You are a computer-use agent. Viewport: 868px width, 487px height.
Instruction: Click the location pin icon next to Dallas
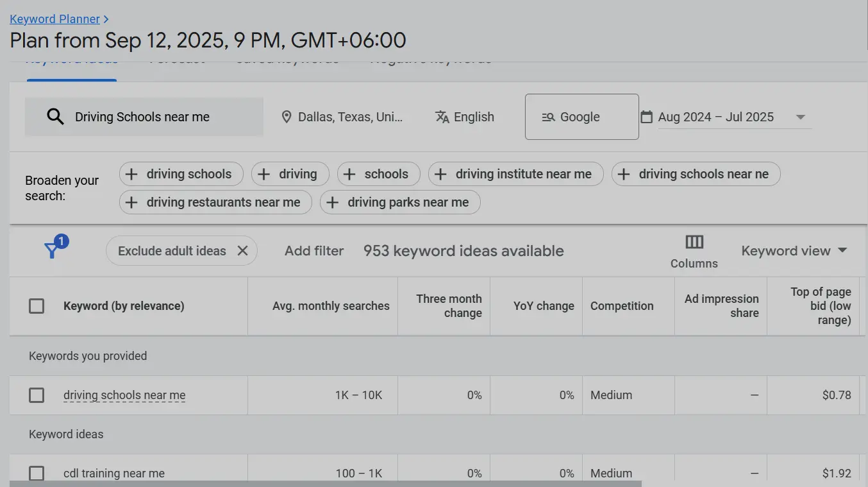[x=287, y=116]
